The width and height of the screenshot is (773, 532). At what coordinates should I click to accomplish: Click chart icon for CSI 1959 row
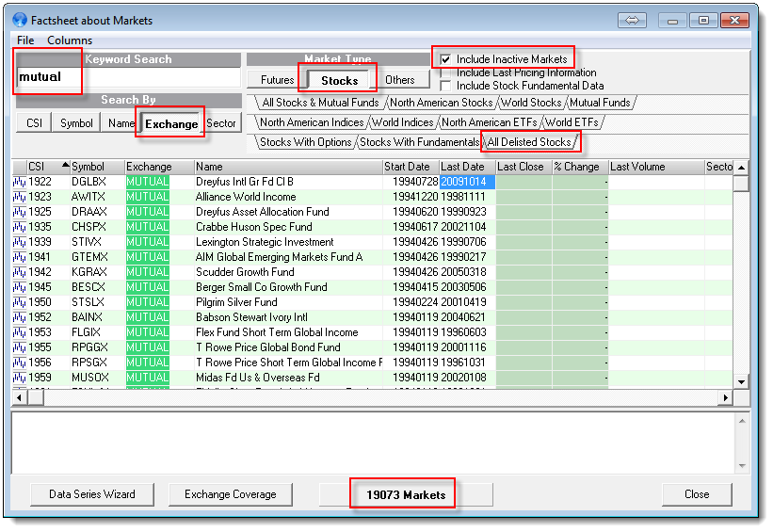[19, 378]
